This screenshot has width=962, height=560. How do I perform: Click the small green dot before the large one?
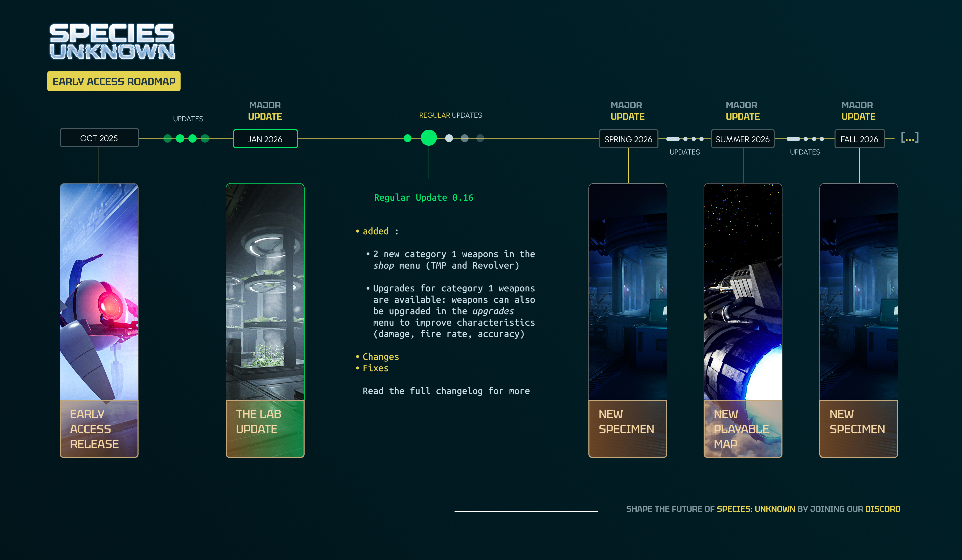(x=408, y=138)
